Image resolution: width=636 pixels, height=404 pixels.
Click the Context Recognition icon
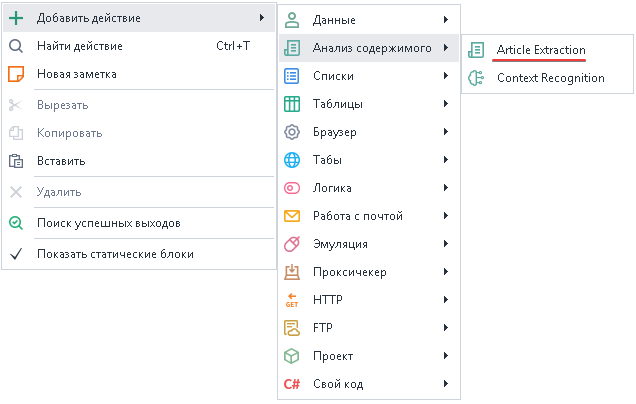(476, 78)
